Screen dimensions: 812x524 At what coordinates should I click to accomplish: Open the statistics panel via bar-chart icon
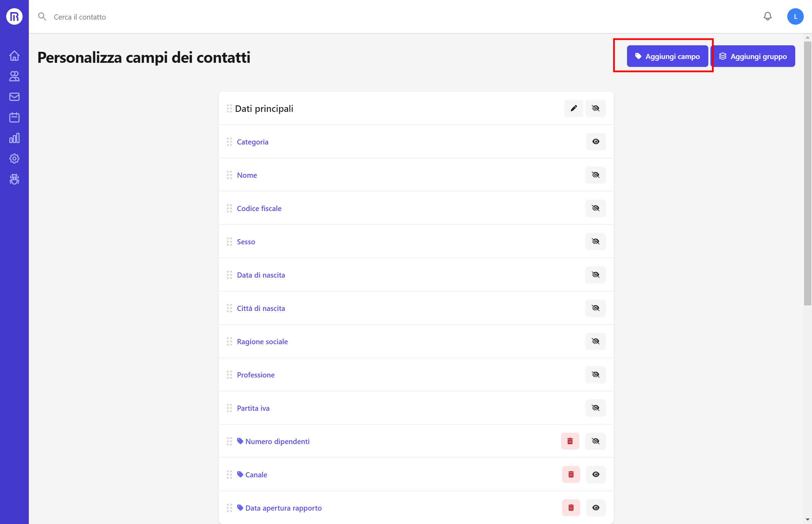click(x=14, y=138)
